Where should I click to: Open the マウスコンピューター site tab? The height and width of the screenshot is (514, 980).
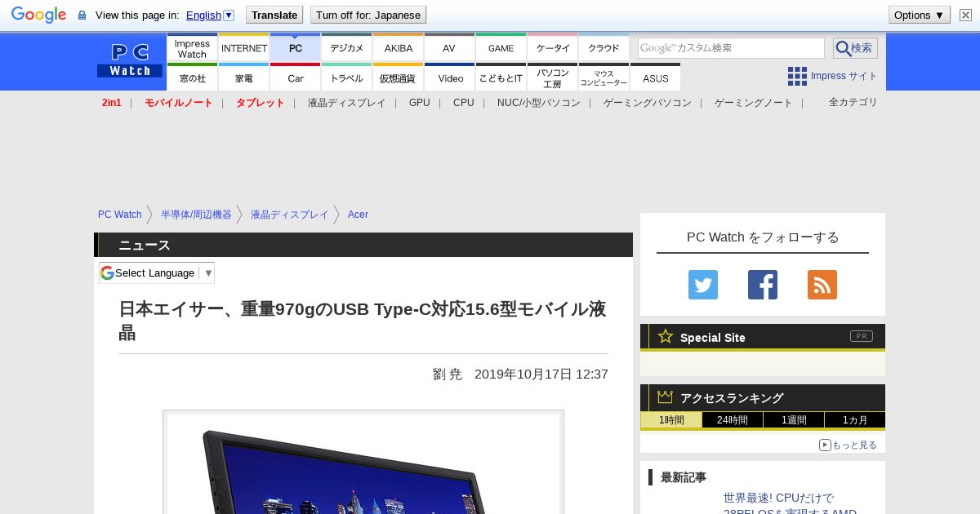coord(604,78)
